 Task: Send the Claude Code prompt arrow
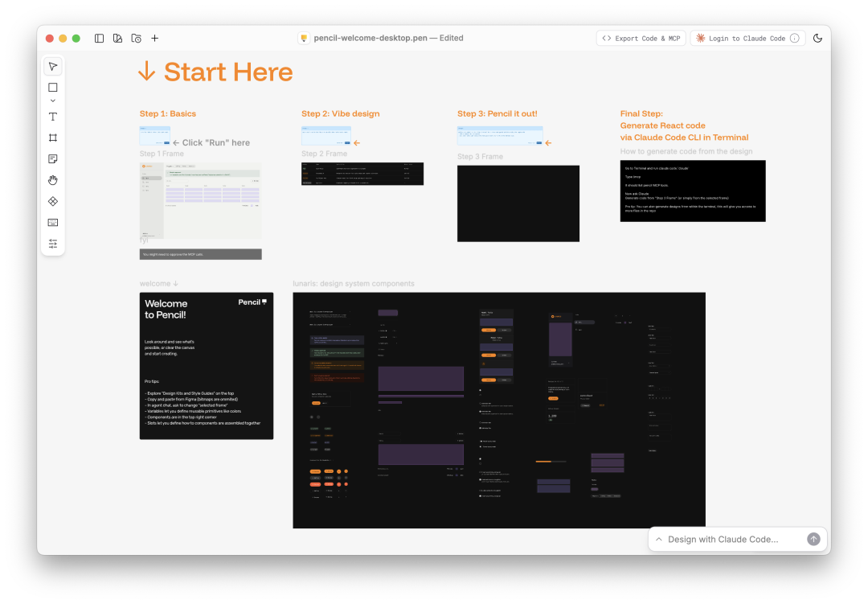813,540
